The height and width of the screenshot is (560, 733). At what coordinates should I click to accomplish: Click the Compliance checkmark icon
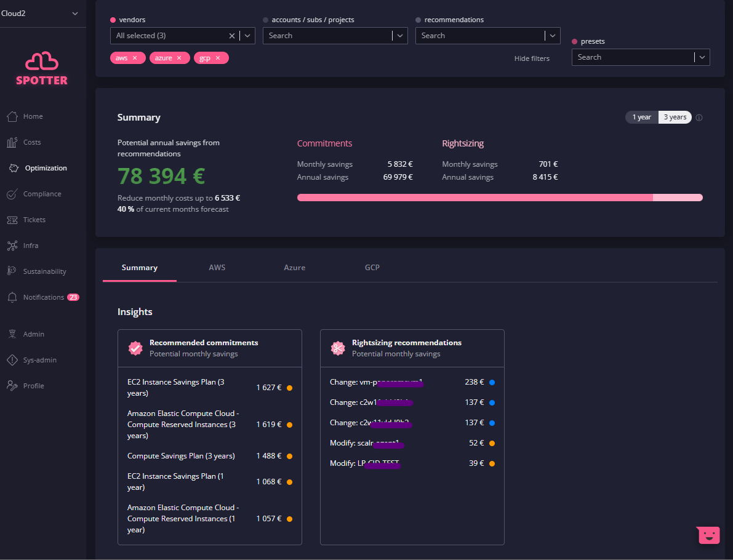click(x=12, y=194)
